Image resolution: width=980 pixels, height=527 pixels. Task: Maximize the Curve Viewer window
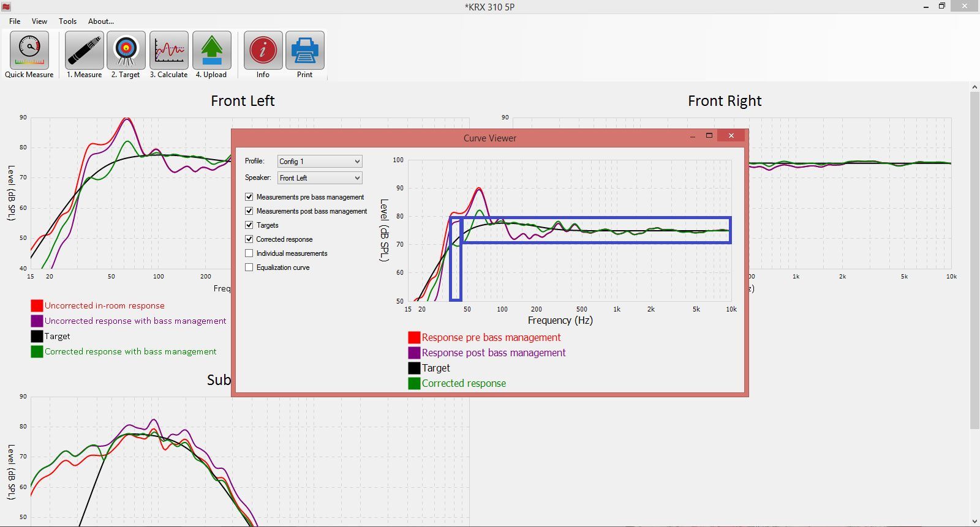[709, 136]
